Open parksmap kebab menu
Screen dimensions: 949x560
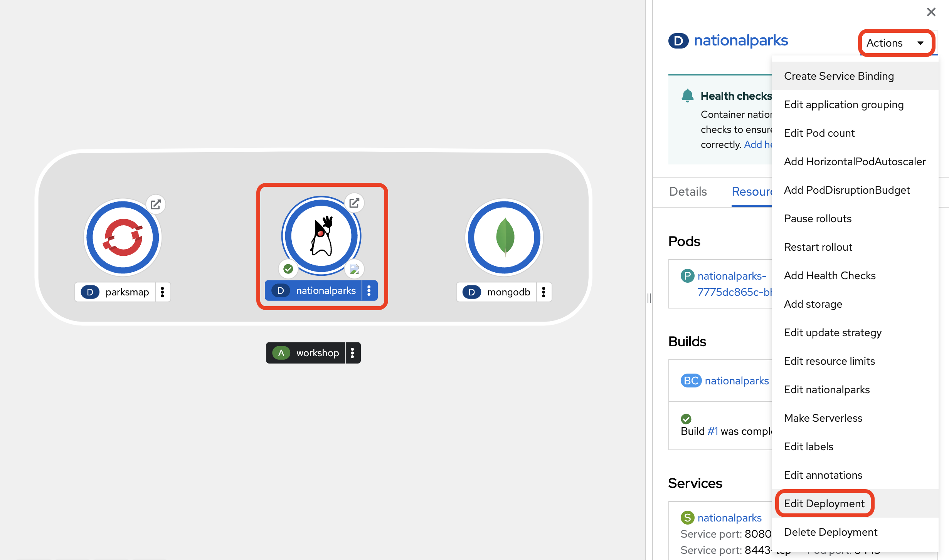[x=162, y=292]
